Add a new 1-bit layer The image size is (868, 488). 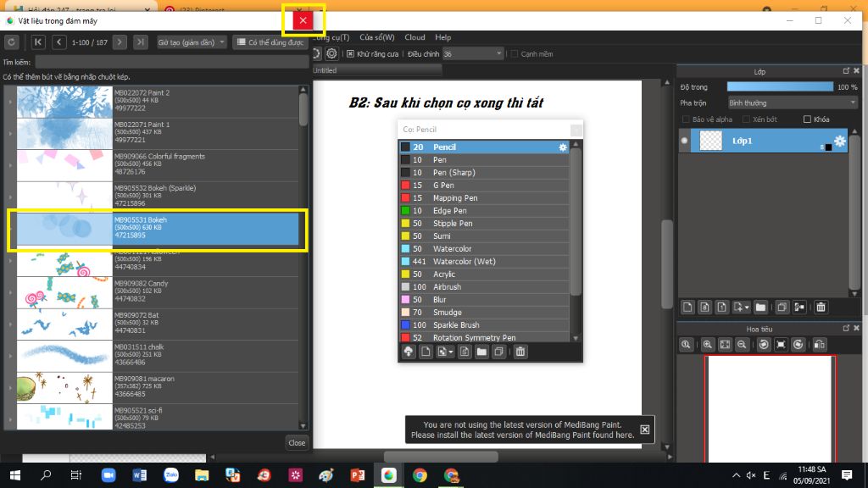tap(722, 307)
